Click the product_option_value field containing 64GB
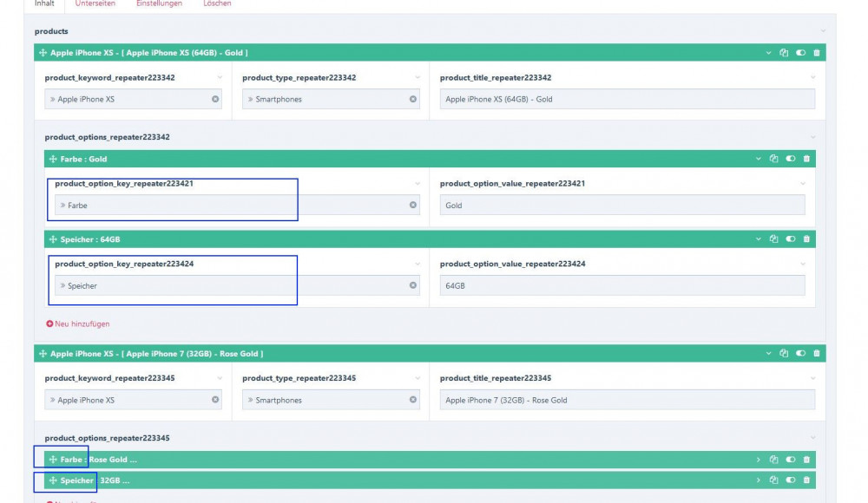Viewport: 868px width, 503px height. (x=621, y=285)
